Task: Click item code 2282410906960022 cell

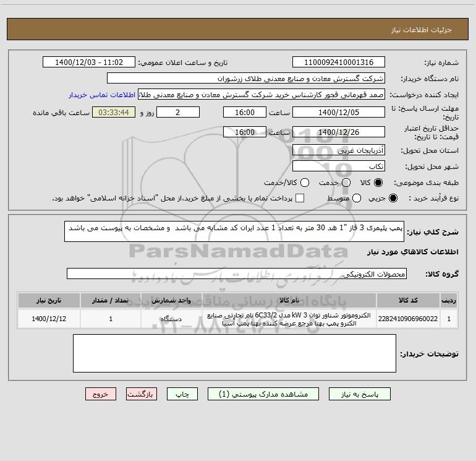Action: pos(408,319)
